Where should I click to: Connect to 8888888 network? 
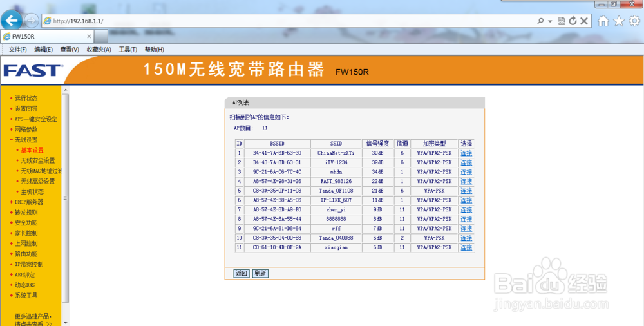click(466, 219)
